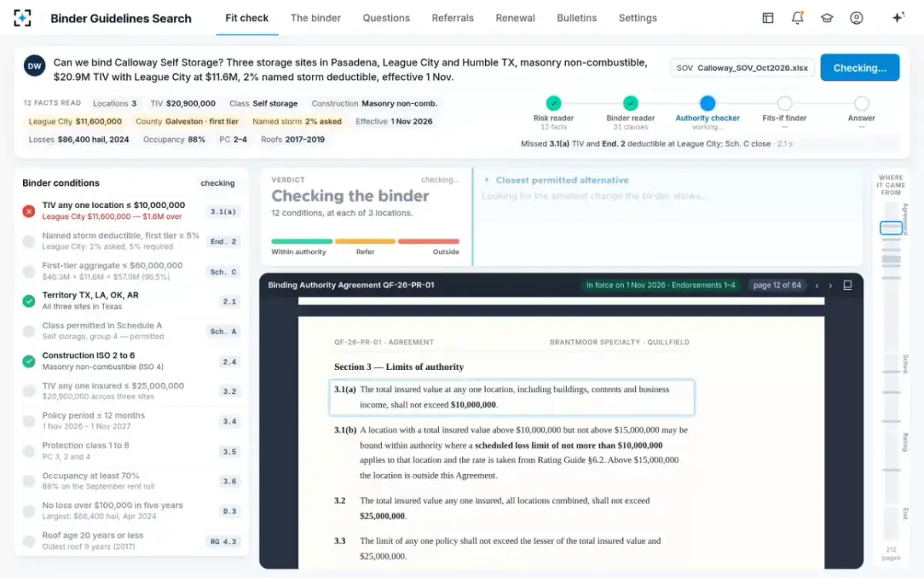Select the pending circle for First-tier aggregate
Screen dimensions: 924x578
28,271
